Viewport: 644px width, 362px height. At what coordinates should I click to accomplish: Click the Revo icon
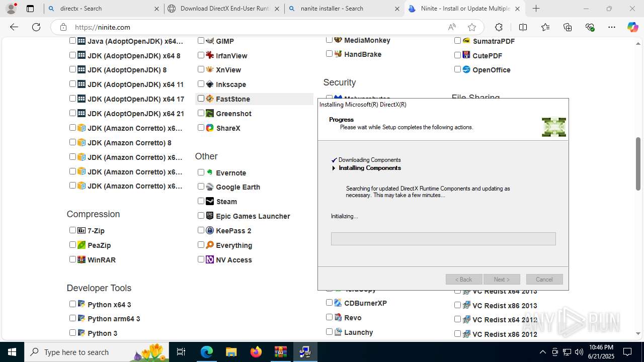pyautogui.click(x=338, y=317)
